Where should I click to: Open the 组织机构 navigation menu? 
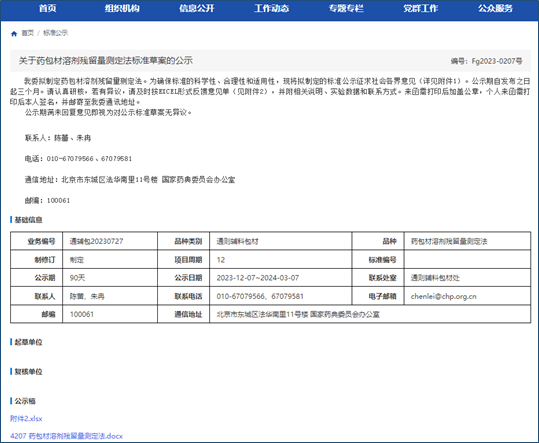click(x=122, y=8)
